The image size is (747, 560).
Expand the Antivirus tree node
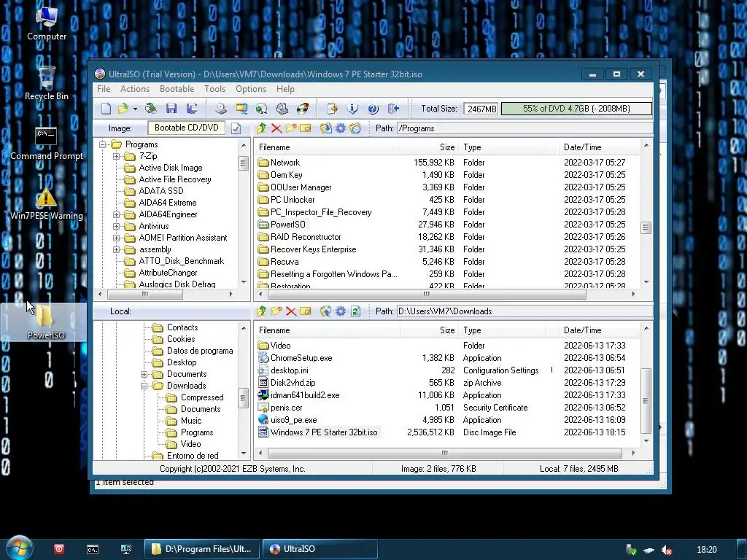[116, 226]
